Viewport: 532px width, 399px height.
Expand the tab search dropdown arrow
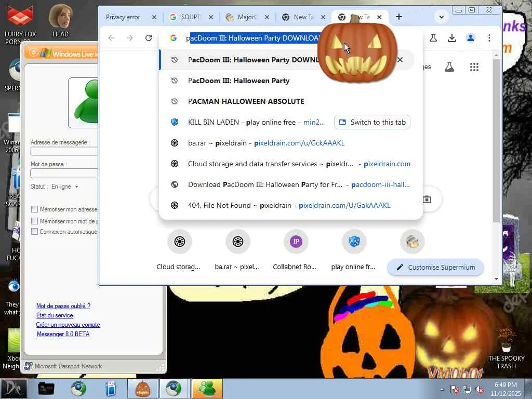(442, 17)
